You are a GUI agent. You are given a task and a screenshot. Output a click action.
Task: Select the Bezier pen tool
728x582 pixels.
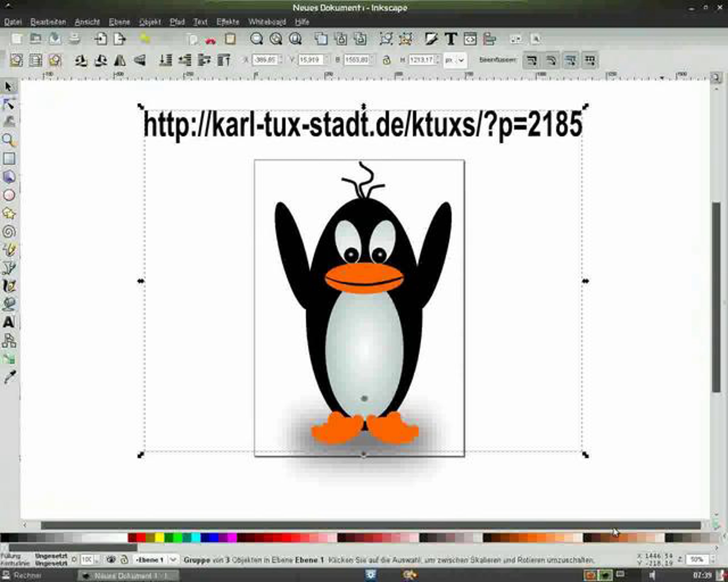point(9,268)
